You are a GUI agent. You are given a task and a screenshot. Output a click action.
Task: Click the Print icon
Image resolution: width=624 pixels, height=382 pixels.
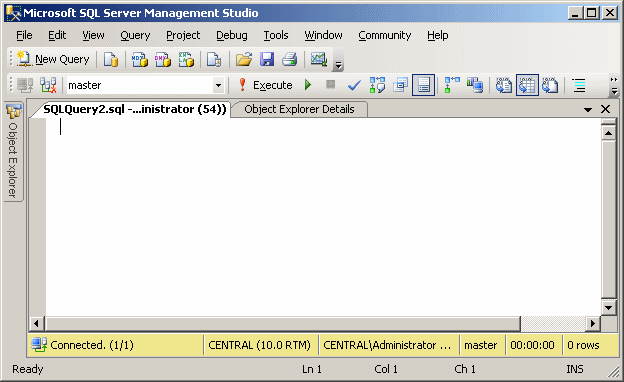coord(290,59)
